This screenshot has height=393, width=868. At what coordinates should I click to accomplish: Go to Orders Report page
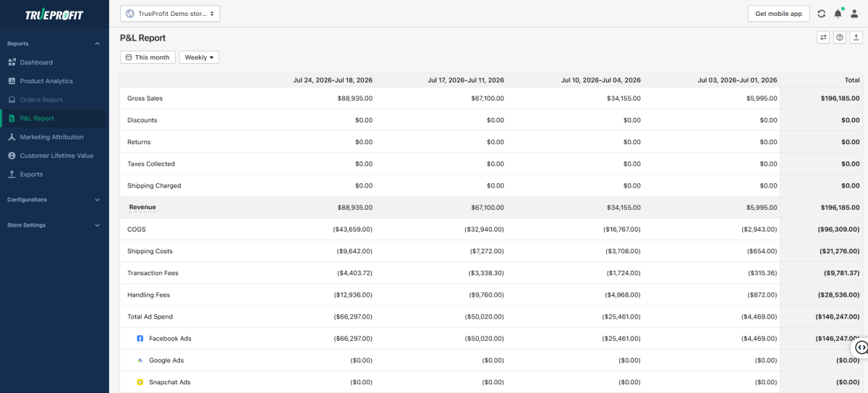click(53, 100)
